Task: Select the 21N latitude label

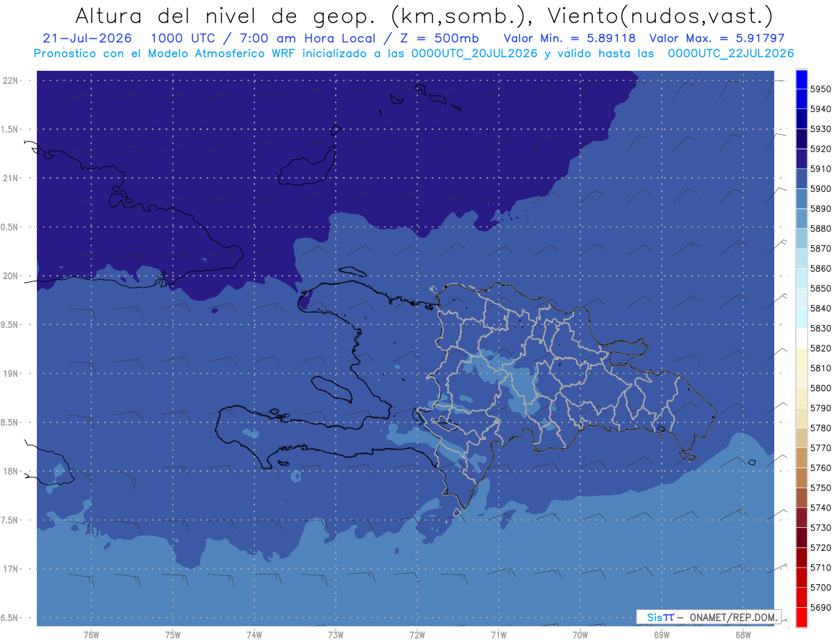Action: 12,179
